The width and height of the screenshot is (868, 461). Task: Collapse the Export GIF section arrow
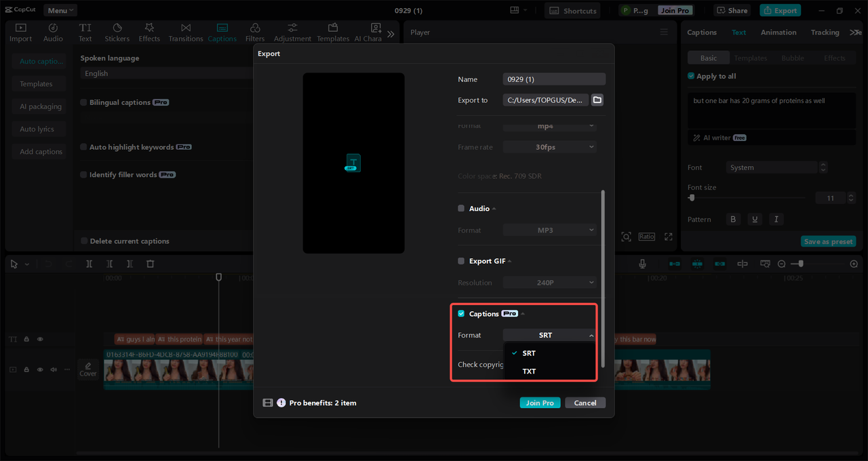(509, 261)
